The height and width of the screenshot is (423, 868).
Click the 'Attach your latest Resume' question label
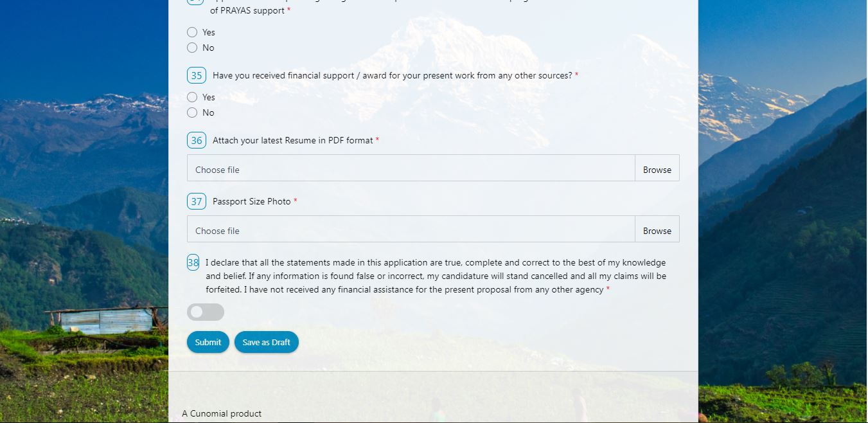point(293,140)
